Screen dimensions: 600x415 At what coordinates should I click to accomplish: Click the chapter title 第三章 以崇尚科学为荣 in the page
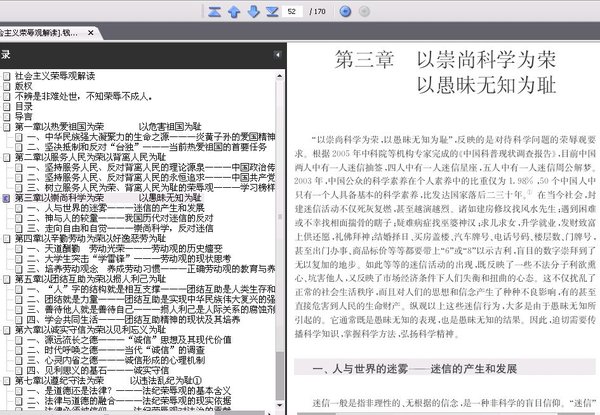tap(445, 60)
